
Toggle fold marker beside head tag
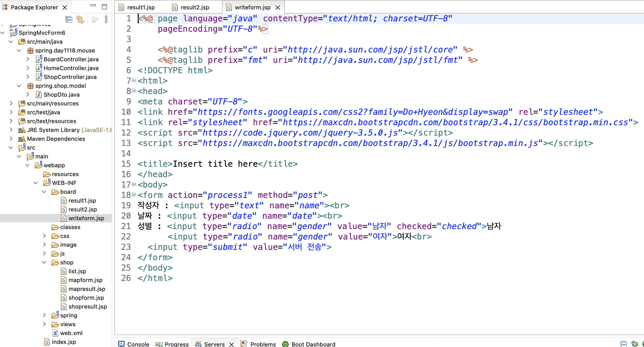coord(134,91)
